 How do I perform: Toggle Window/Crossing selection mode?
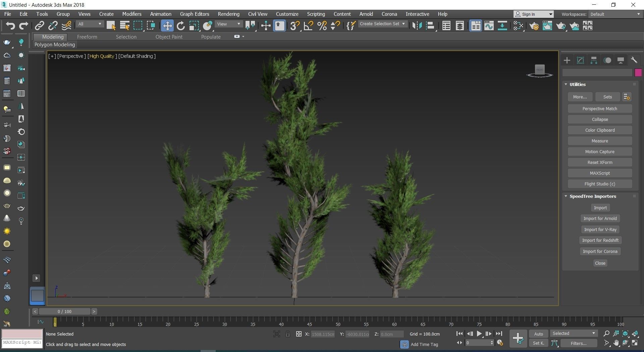151,26
